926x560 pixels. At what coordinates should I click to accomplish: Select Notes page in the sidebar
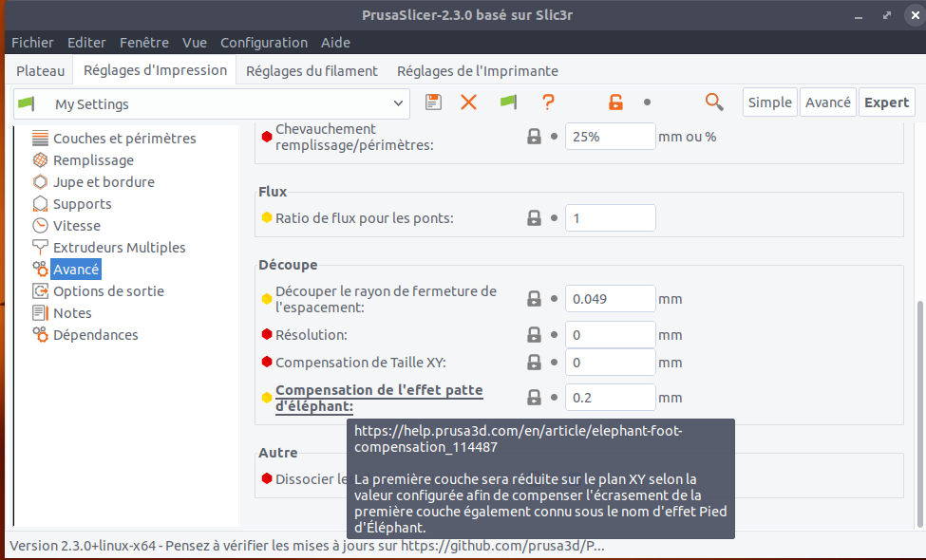72,313
